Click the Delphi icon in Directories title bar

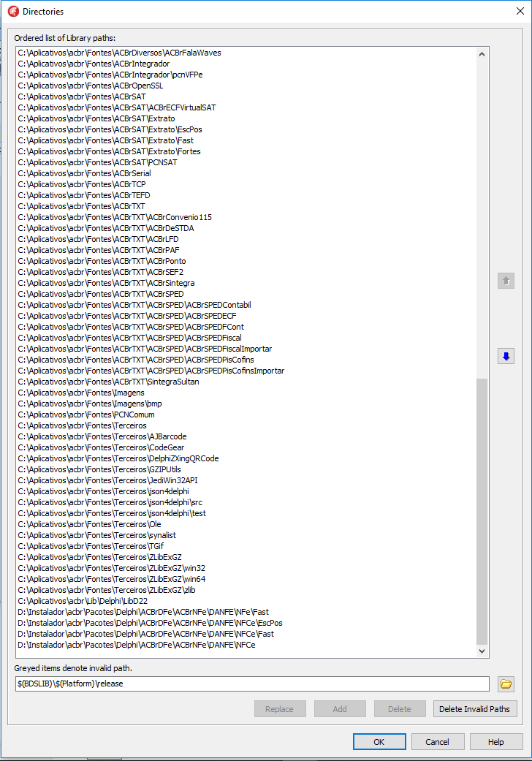tap(13, 12)
